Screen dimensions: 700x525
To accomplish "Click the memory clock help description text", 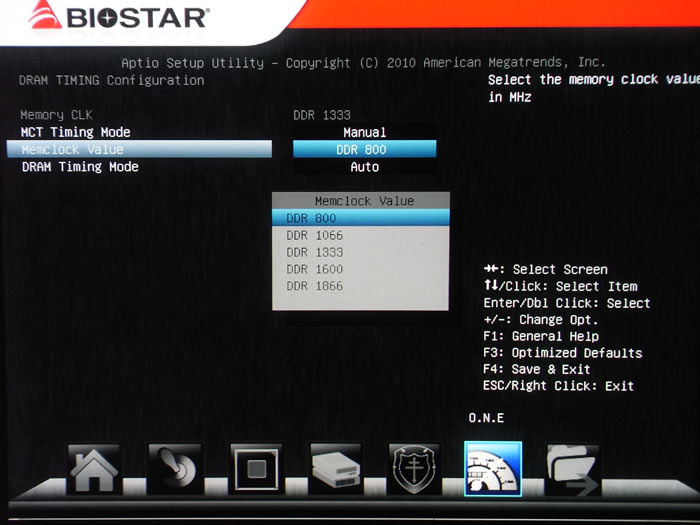I will 594,88.
